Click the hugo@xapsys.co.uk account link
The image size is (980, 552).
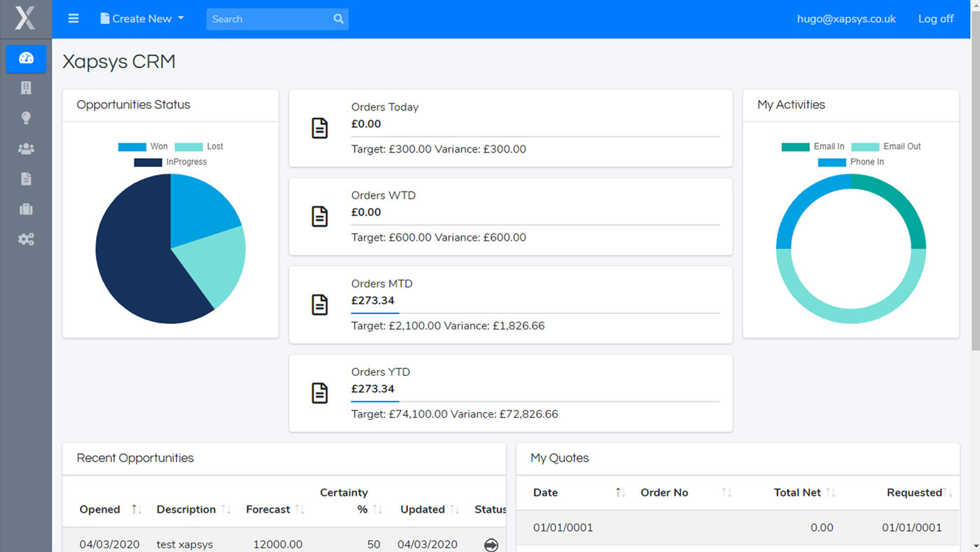(846, 19)
